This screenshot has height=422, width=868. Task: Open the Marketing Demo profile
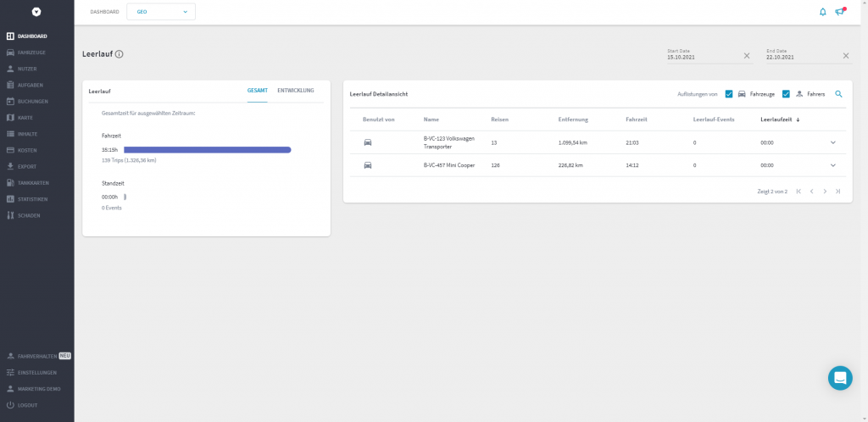coord(33,389)
